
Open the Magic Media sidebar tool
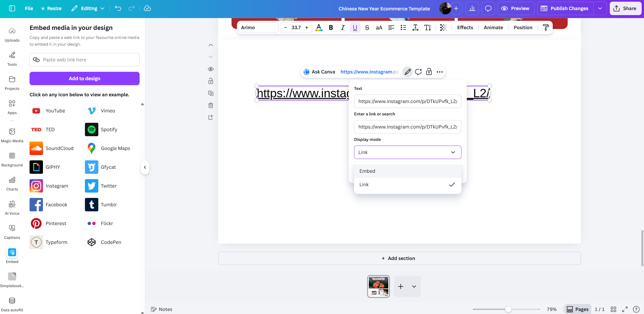tap(12, 135)
